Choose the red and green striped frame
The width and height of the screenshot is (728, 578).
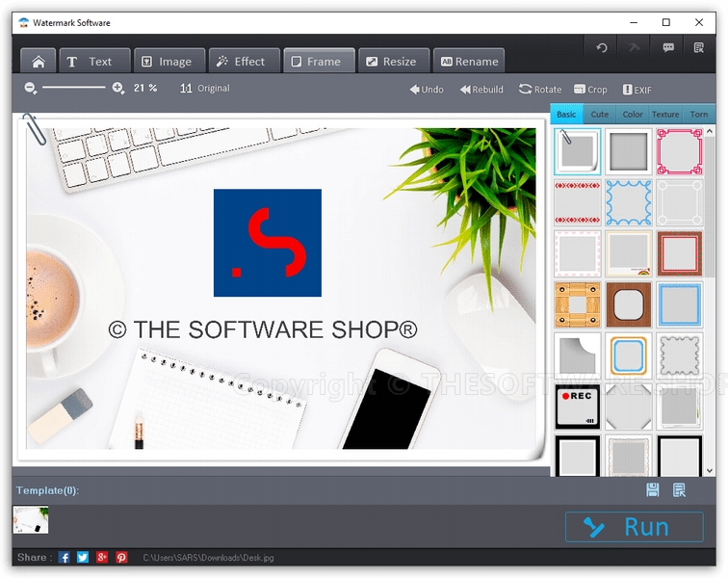click(x=680, y=254)
